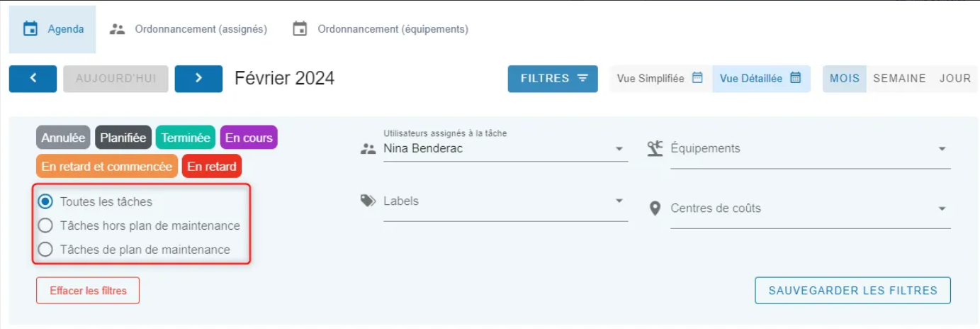Switch to Ordonnancement (équipements) tab
This screenshot has width=980, height=329.
pyautogui.click(x=381, y=29)
